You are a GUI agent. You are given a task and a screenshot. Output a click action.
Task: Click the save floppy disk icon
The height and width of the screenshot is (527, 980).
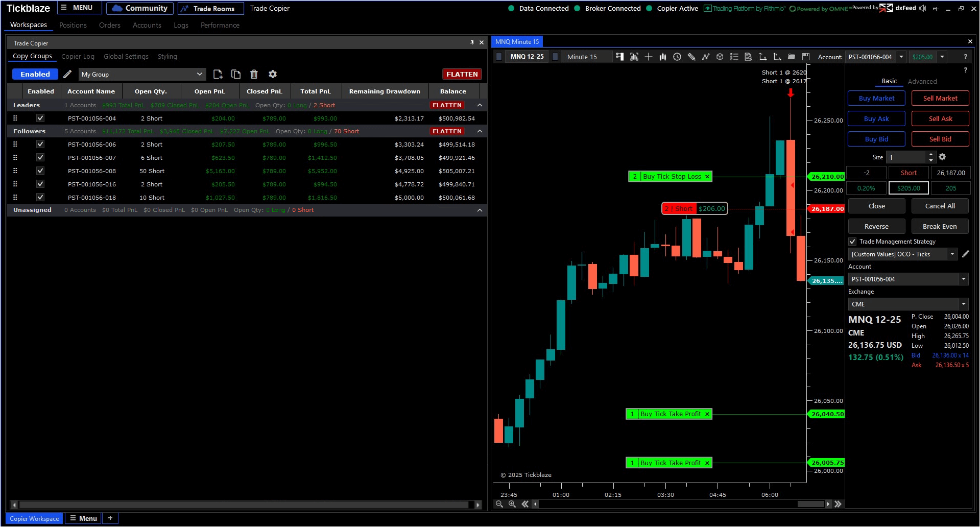806,57
